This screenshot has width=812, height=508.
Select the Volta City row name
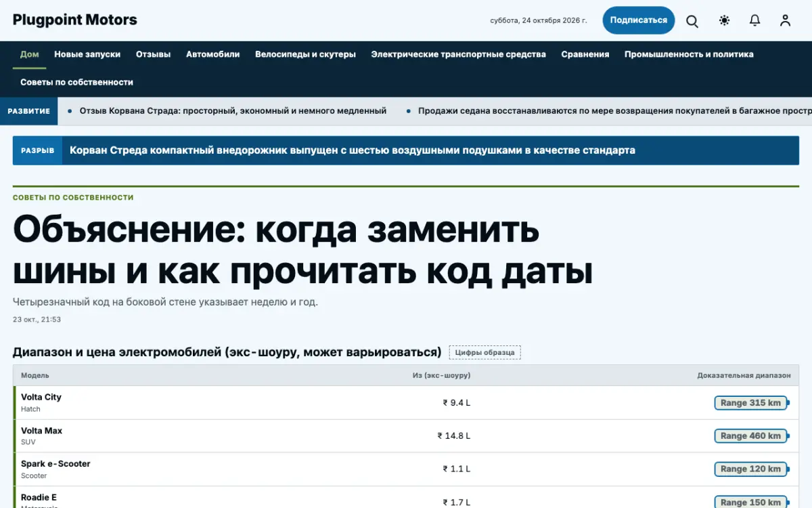(x=41, y=397)
